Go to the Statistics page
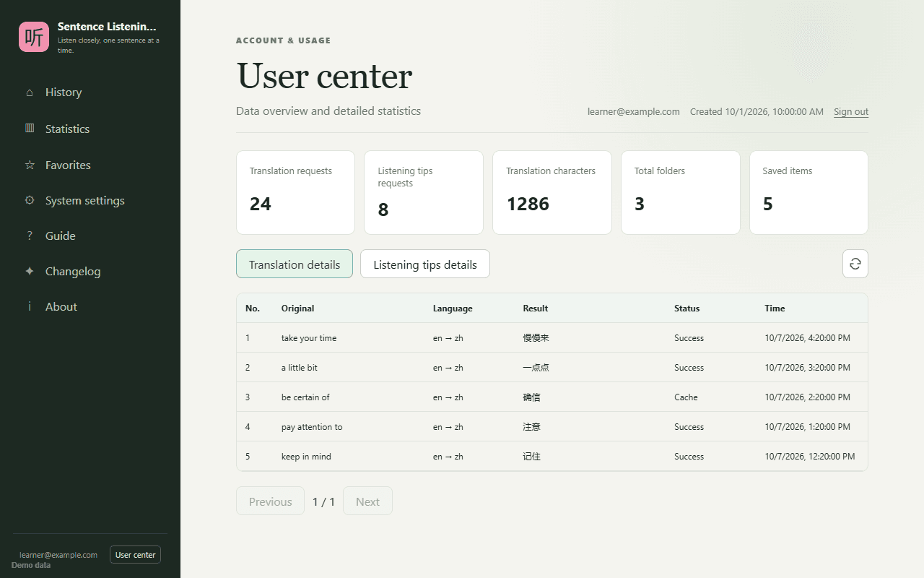 click(x=90, y=129)
